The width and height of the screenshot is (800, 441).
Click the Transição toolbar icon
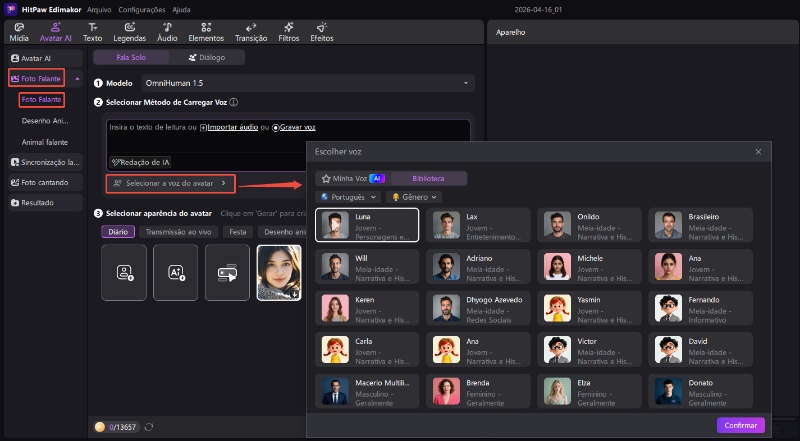(x=251, y=31)
